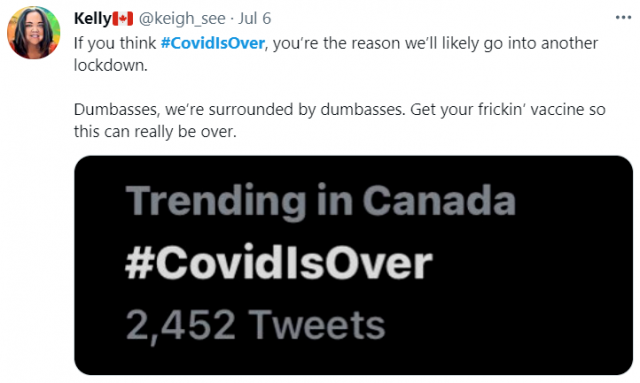The width and height of the screenshot is (640, 383).
Task: Click the words 'If you think'
Action: pyautogui.click(x=115, y=43)
